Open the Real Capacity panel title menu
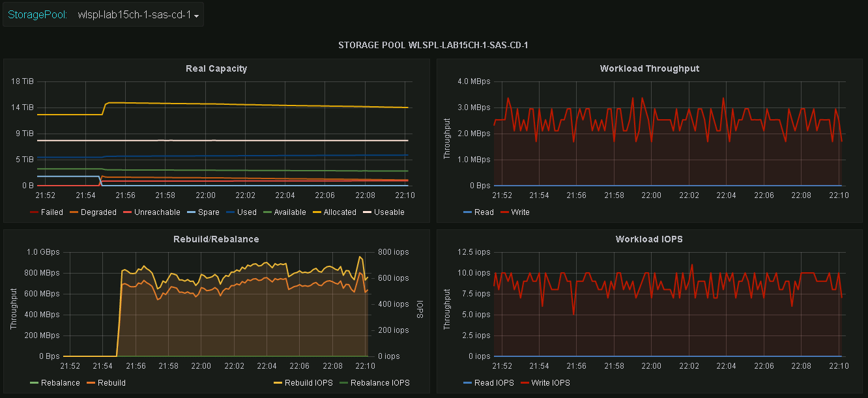The width and height of the screenshot is (868, 398). click(x=216, y=68)
